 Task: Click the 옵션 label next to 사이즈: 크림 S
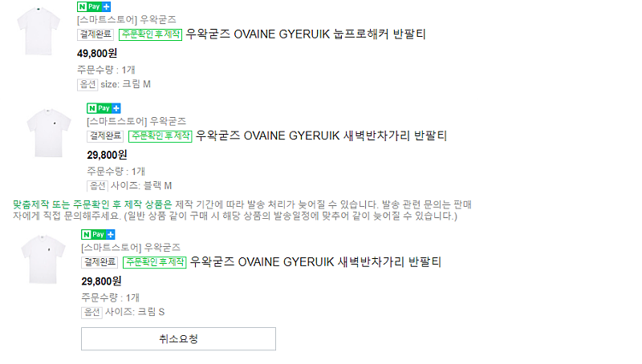point(91,312)
